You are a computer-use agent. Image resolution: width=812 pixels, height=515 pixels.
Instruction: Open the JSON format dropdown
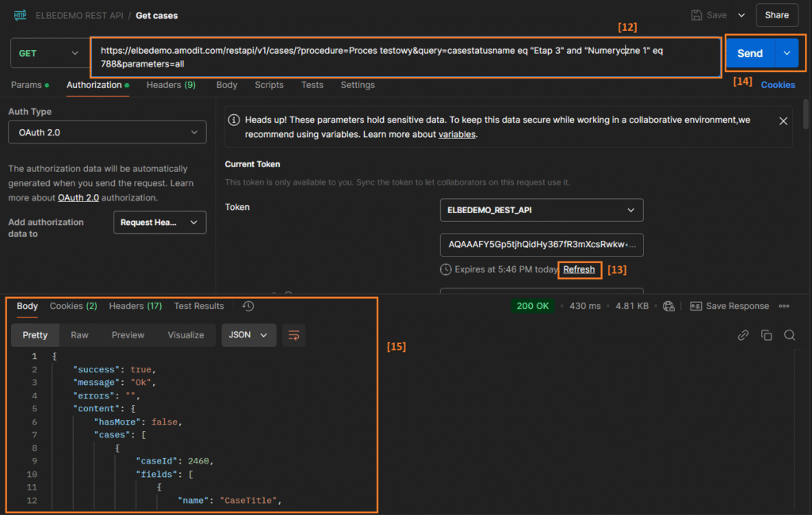pyautogui.click(x=248, y=335)
